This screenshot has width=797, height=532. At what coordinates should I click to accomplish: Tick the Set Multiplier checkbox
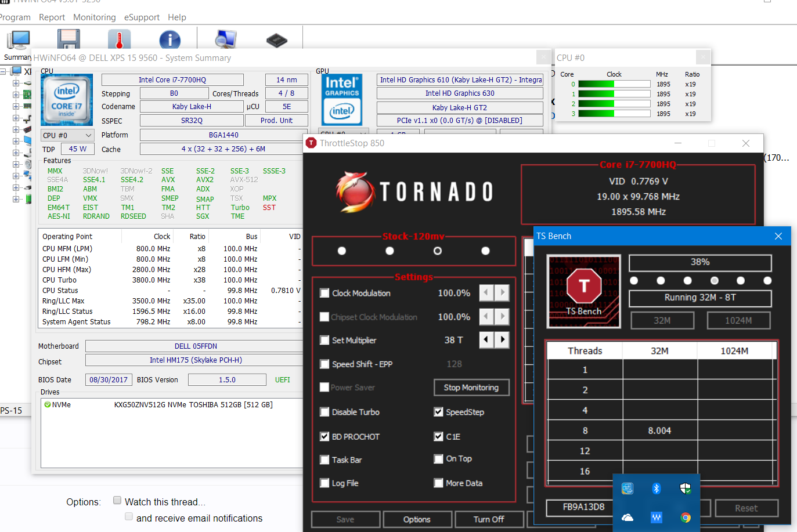[x=324, y=340]
